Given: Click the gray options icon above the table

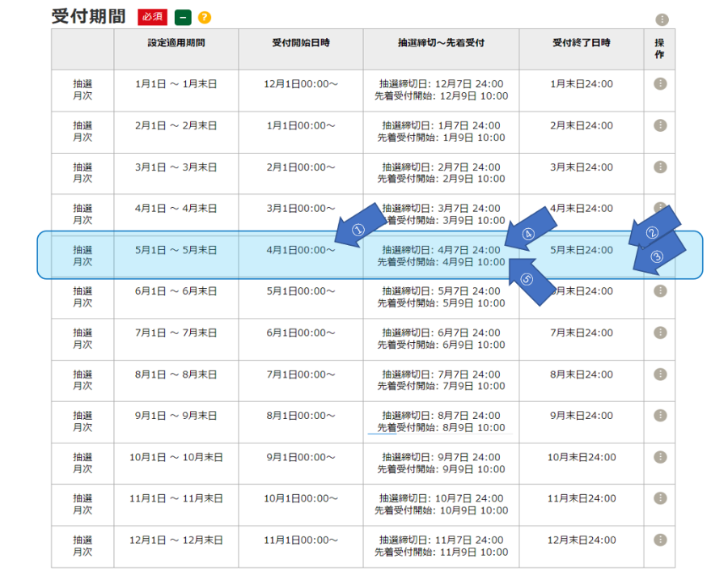Looking at the screenshot, I should coord(662,19).
